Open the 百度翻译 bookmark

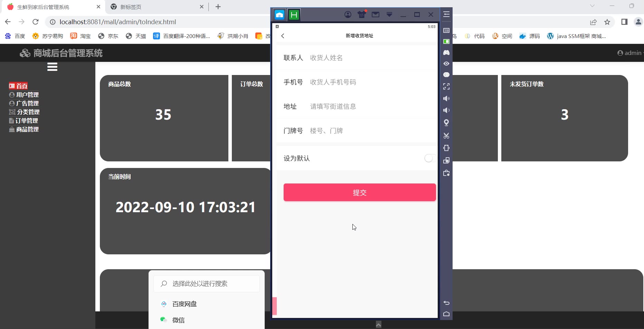pyautogui.click(x=182, y=36)
